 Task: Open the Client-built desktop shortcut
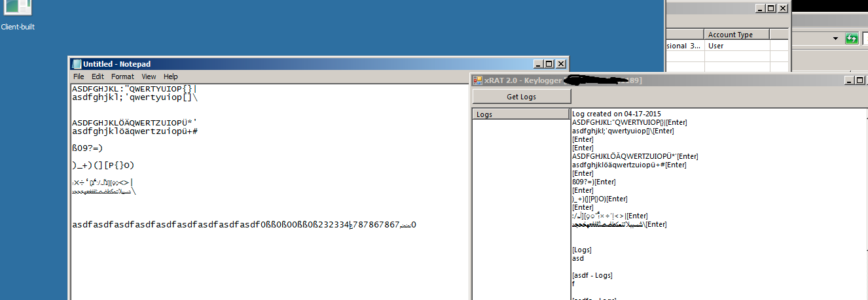pos(18,15)
